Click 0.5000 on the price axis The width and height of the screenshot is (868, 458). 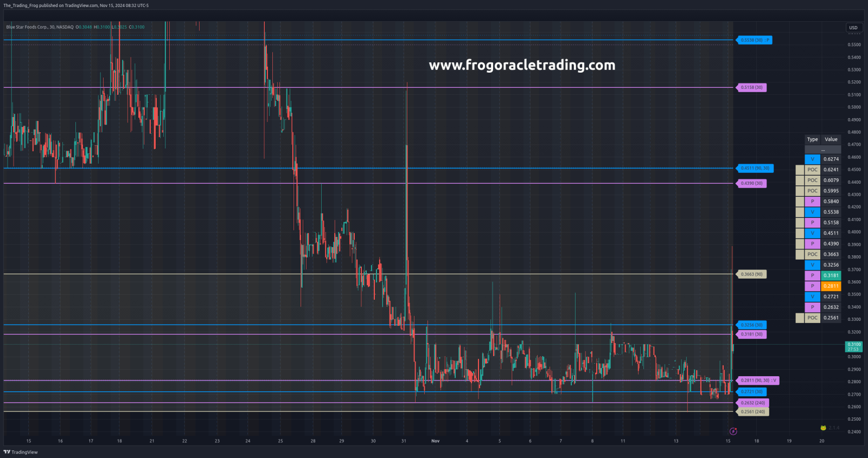click(854, 107)
